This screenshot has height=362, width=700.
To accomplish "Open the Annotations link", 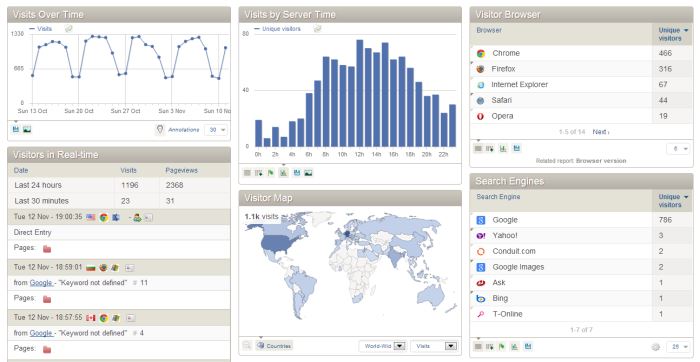I will point(183,130).
